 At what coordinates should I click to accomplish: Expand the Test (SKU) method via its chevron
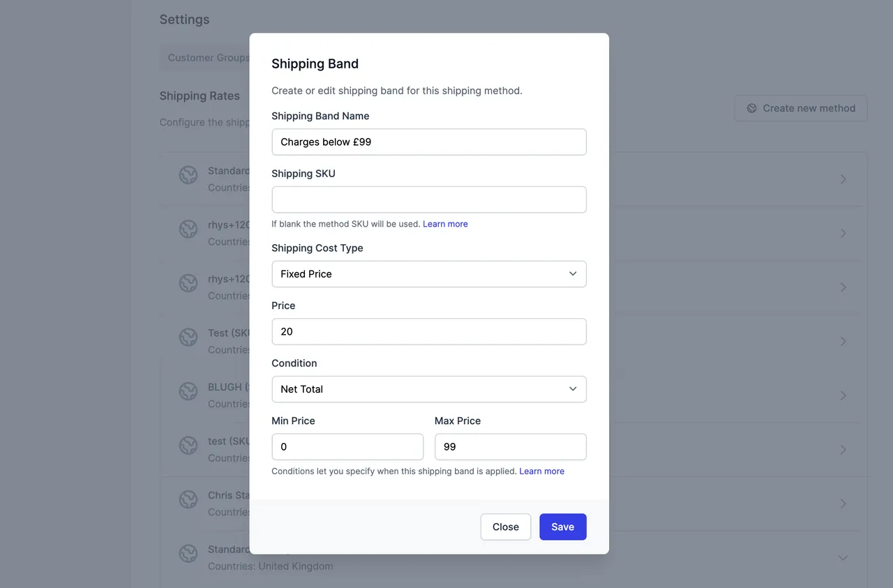(842, 341)
